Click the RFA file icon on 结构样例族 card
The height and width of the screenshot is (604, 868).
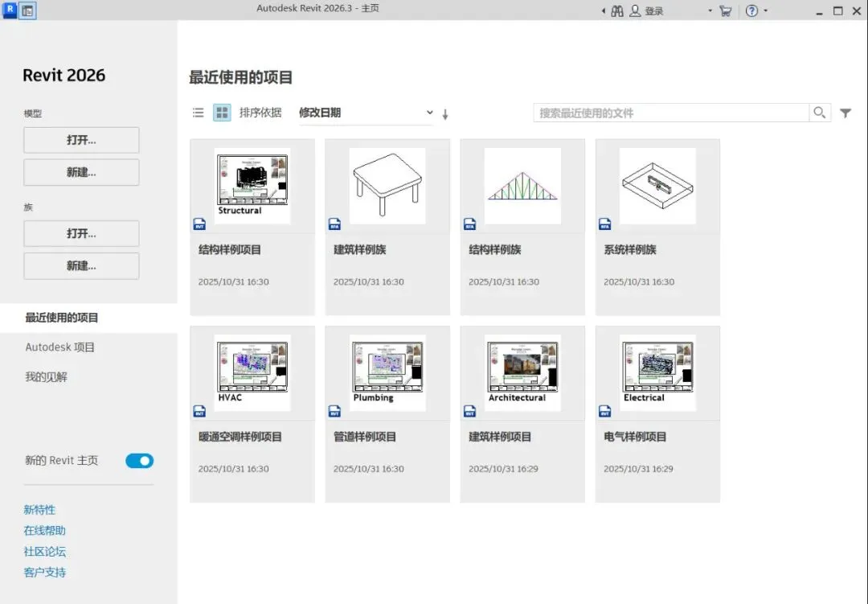pos(469,224)
